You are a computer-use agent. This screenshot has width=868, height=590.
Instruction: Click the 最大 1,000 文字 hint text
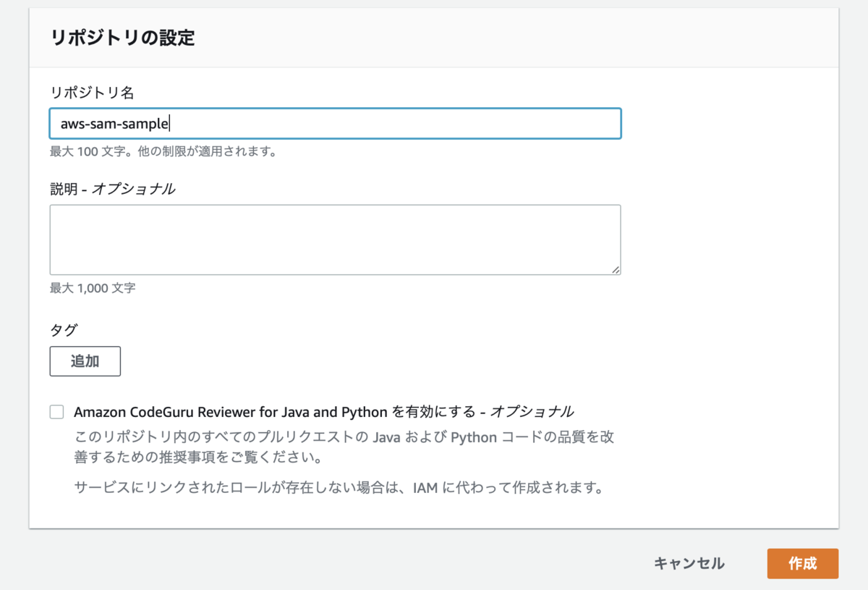[93, 288]
